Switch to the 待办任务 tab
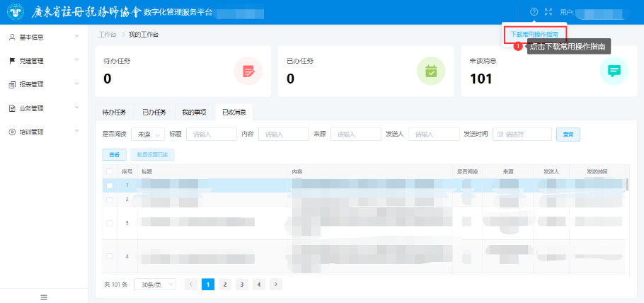This screenshot has height=303, width=644. click(114, 112)
